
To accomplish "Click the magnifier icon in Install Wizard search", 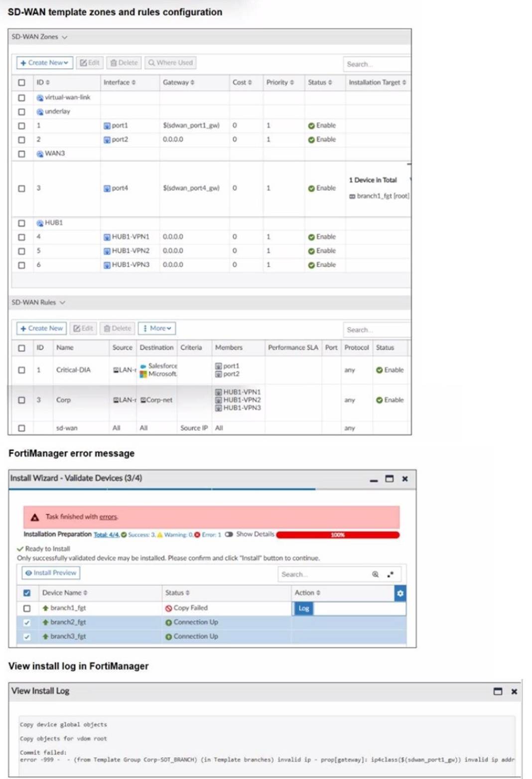I will click(x=374, y=574).
